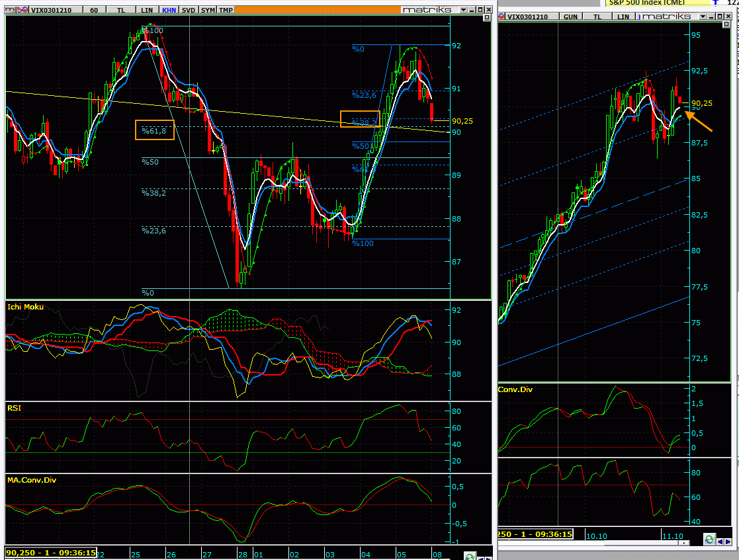Screen dimensions: 739x560
Task: Open the matriks dropdown arrow in the right chart
Action: point(703,17)
